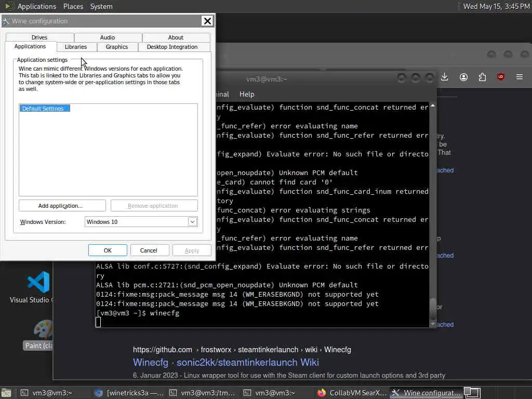Image resolution: width=532 pixels, height=399 pixels.
Task: Open the terminal Help menu
Action: (247, 95)
